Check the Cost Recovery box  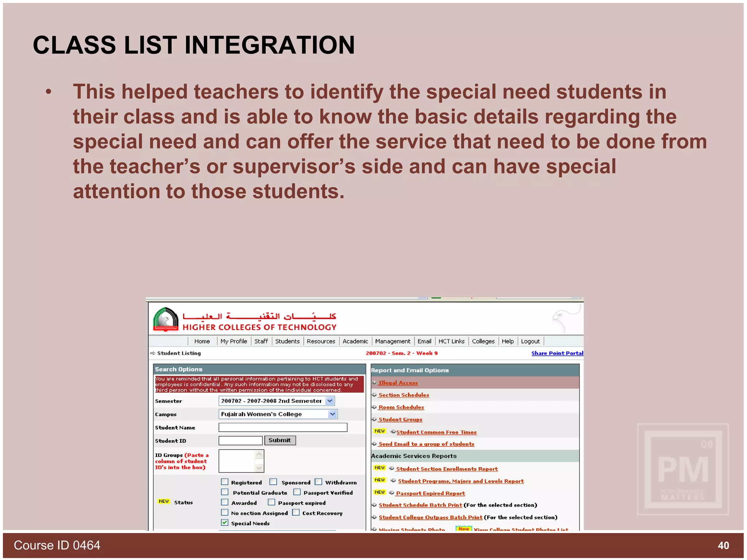(296, 512)
